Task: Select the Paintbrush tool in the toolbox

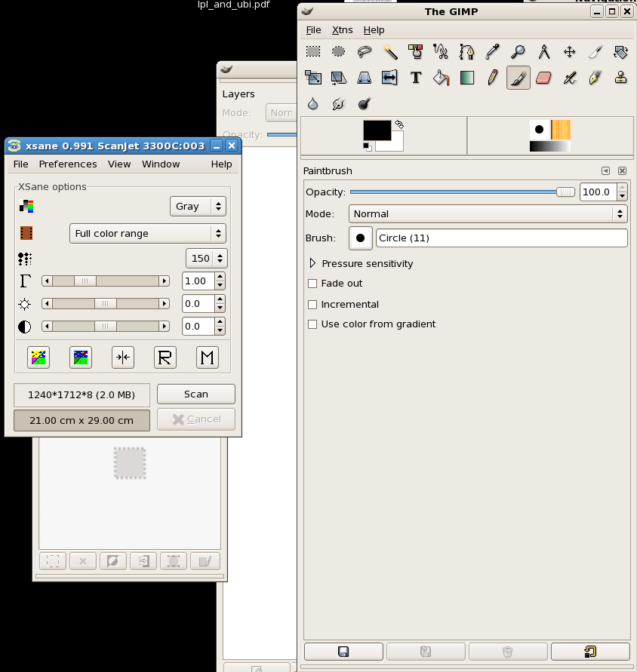Action: 519,78
